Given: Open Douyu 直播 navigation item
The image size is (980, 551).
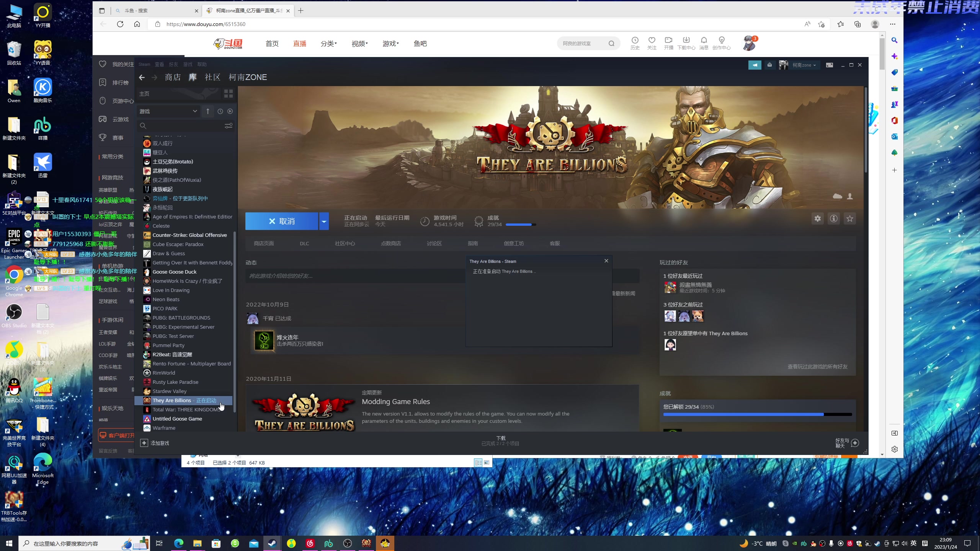Looking at the screenshot, I should [300, 44].
